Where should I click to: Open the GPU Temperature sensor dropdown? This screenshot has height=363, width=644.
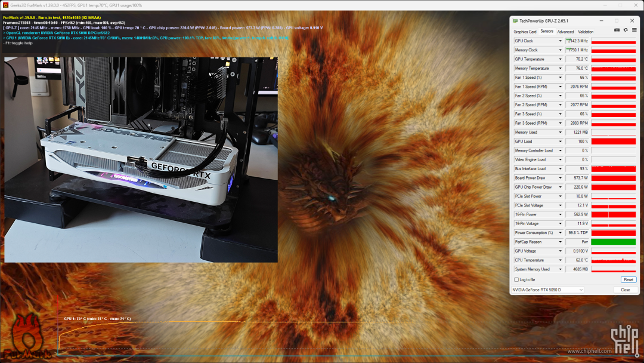[x=560, y=59]
